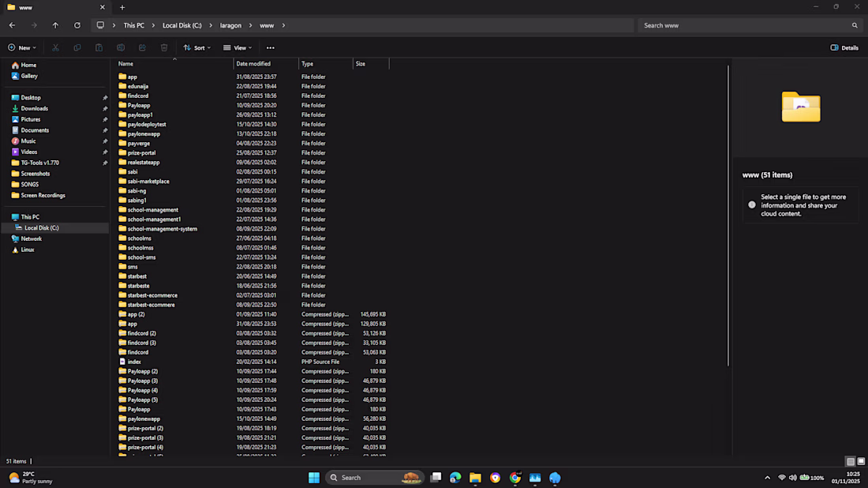This screenshot has height=488, width=868.
Task: Open Downloads in Quick access
Action: tap(34, 108)
